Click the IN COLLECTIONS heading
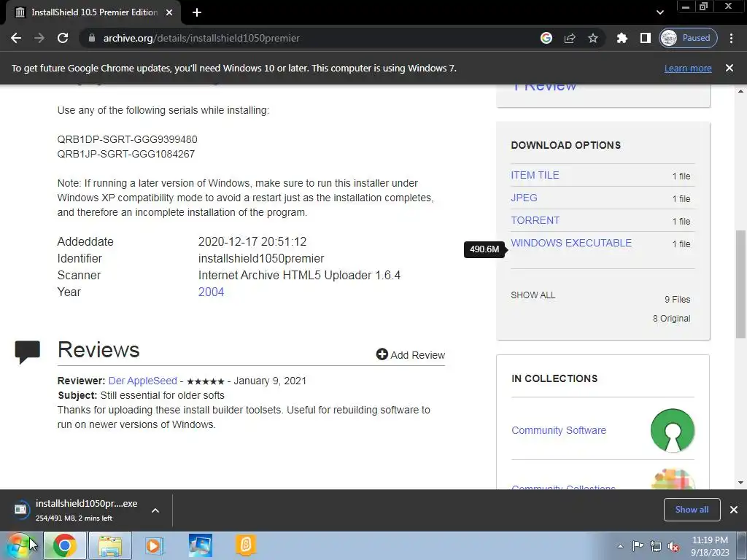This screenshot has width=747, height=560. point(554,378)
